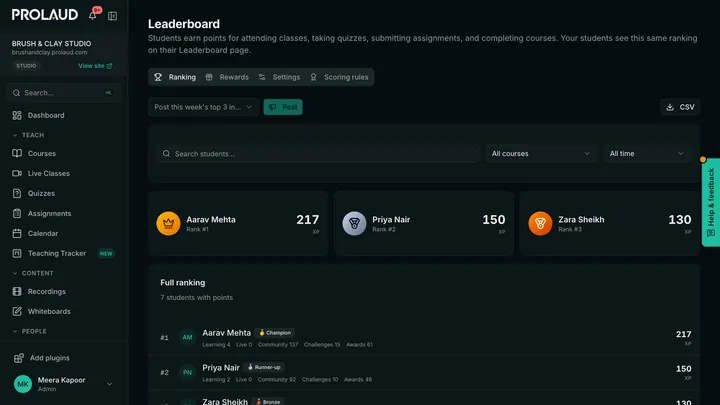Click Add plugins in the sidebar
The width and height of the screenshot is (720, 405).
(x=64, y=358)
